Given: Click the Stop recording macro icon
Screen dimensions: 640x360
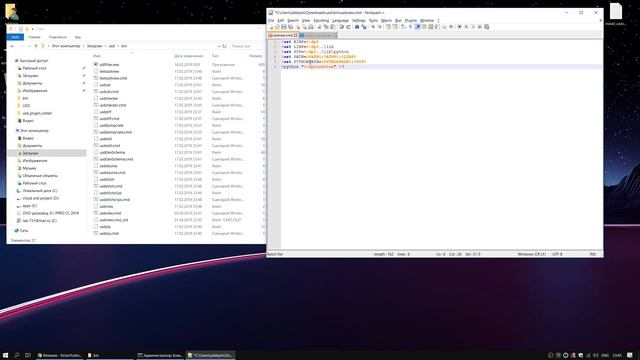Looking at the screenshot, I should (x=466, y=27).
